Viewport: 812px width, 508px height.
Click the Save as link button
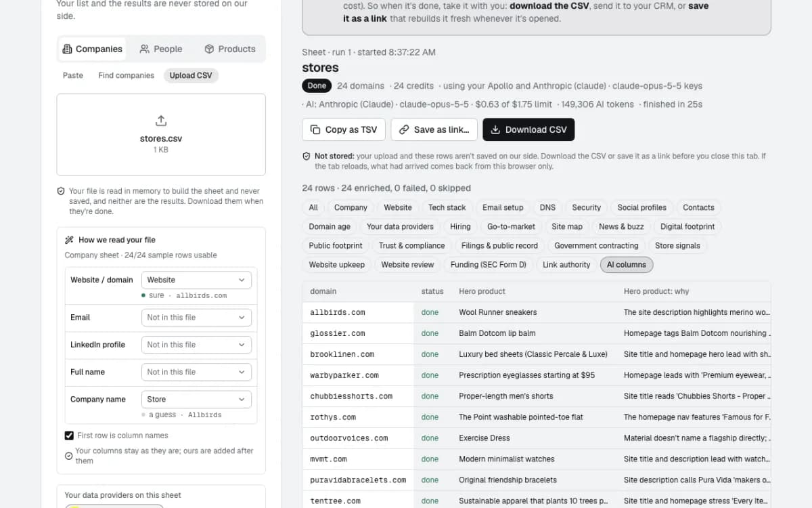coord(434,129)
